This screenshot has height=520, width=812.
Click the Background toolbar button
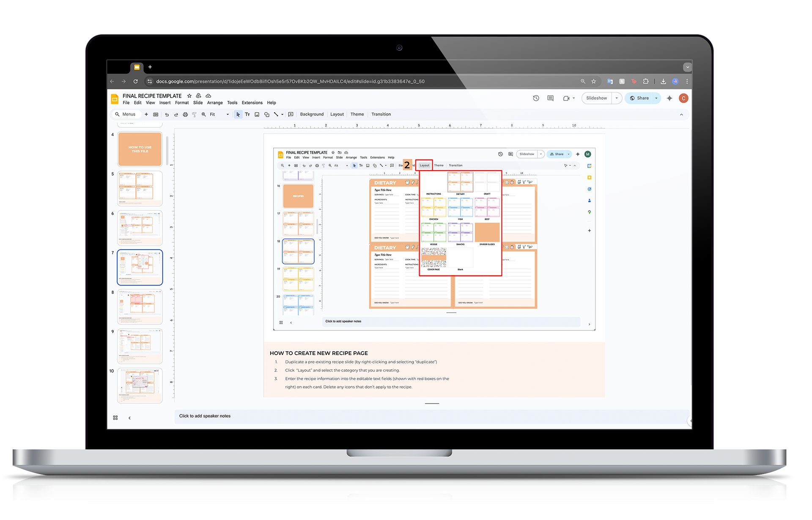(312, 114)
